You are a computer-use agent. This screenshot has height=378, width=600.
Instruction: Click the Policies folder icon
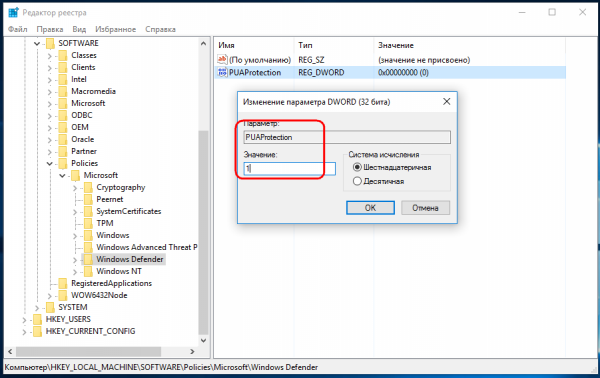[x=63, y=163]
